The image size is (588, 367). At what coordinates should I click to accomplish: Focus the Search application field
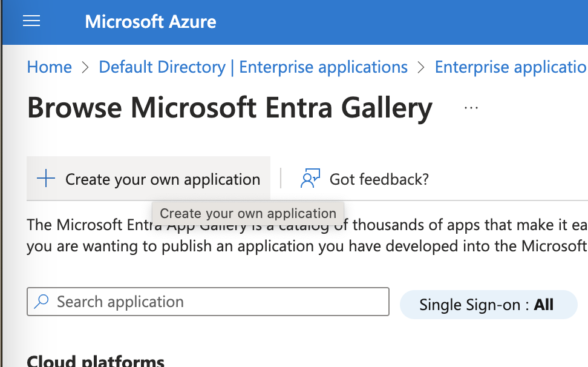(208, 302)
